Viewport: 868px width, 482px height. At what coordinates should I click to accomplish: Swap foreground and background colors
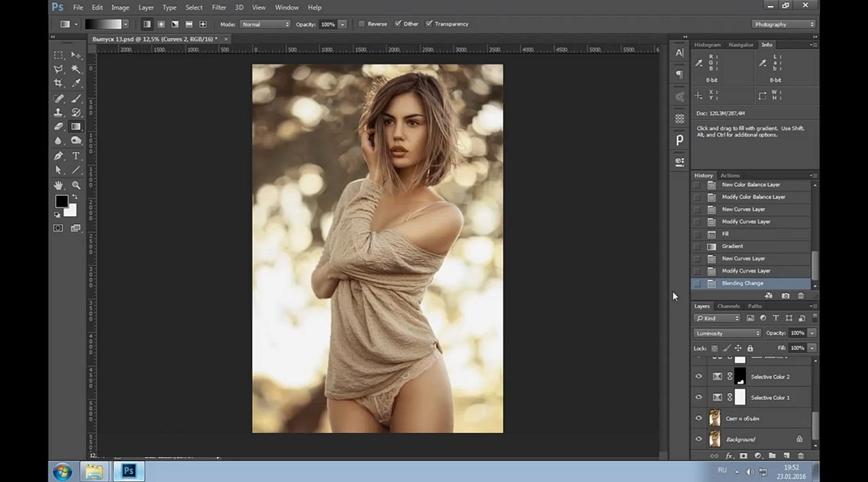coord(75,197)
